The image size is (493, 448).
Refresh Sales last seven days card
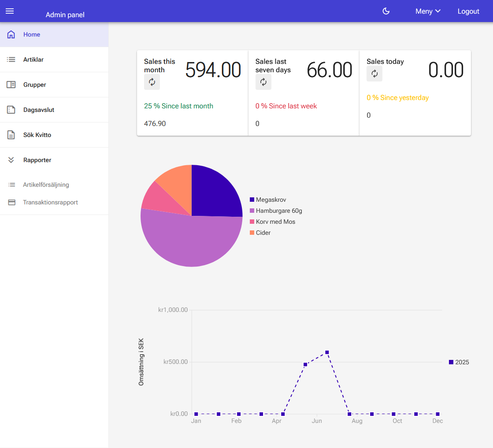point(263,82)
